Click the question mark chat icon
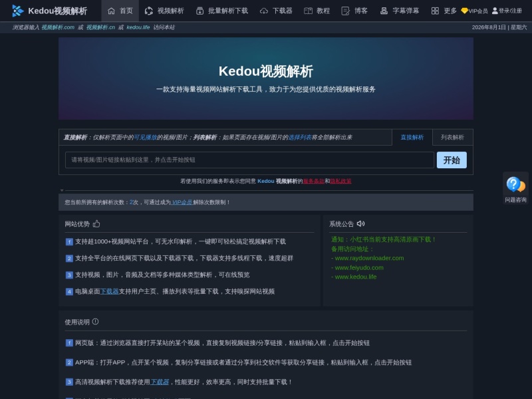The image size is (532, 399). pyautogui.click(x=515, y=184)
